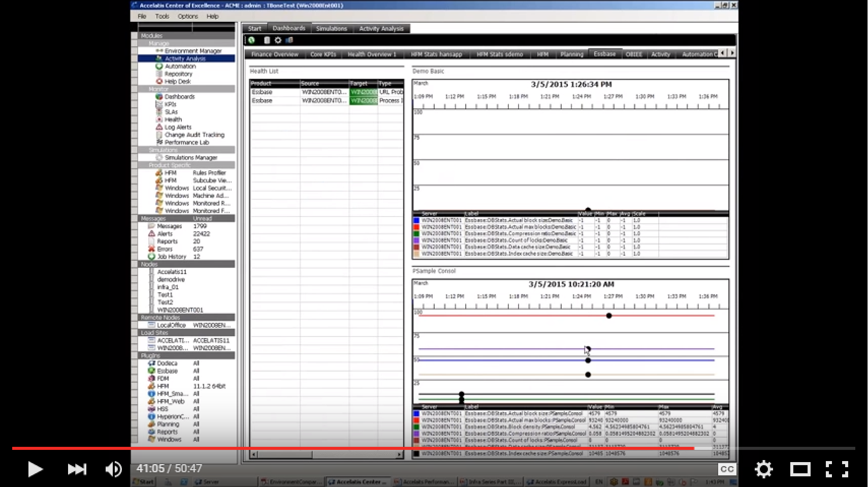
Task: Mute the video volume
Action: (113, 469)
